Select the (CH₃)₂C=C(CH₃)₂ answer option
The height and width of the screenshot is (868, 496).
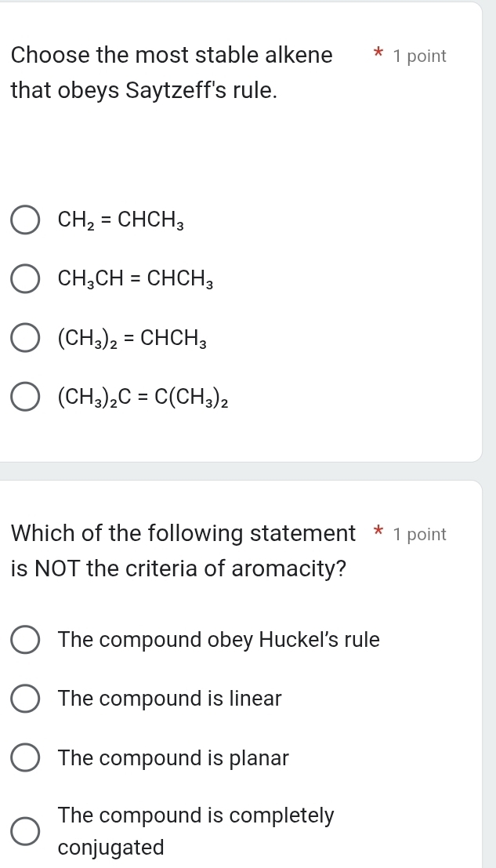click(24, 397)
